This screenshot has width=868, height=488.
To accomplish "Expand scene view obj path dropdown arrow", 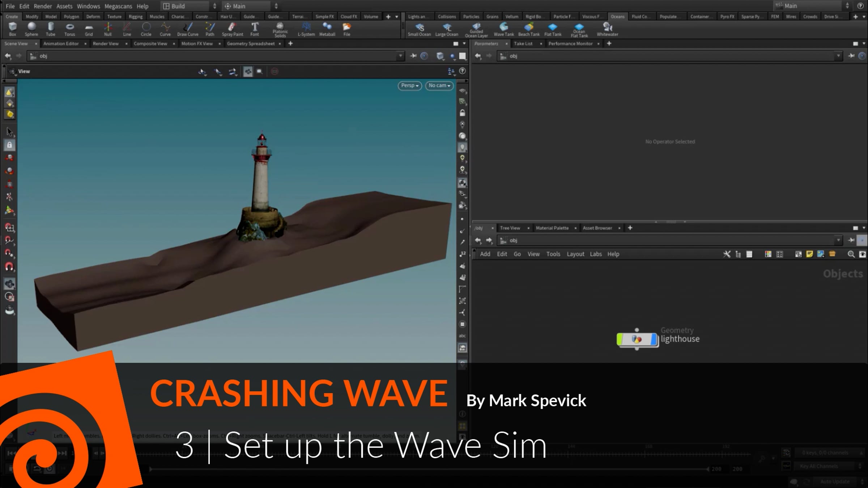I will click(x=400, y=56).
